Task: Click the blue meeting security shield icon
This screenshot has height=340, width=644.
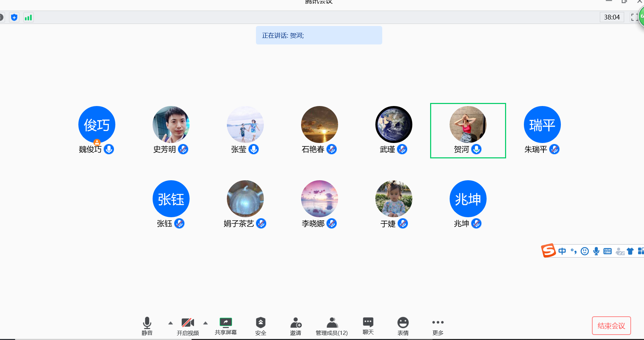Action: pyautogui.click(x=14, y=17)
